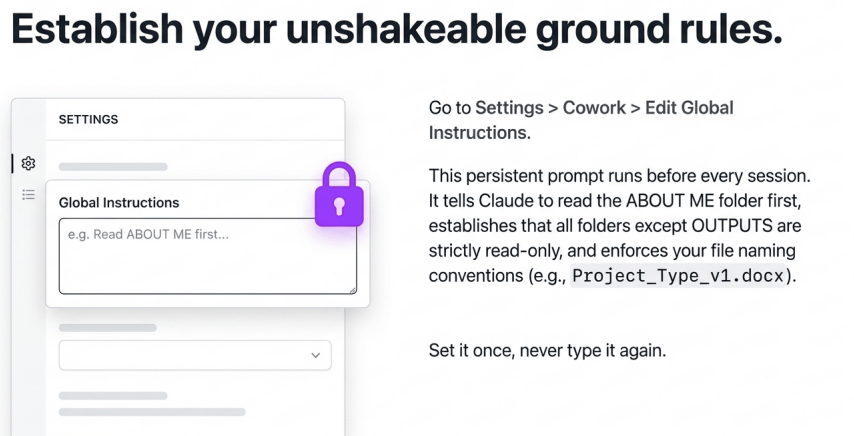Select the list icon below the gear
This screenshot has height=436, width=854.
click(x=28, y=194)
